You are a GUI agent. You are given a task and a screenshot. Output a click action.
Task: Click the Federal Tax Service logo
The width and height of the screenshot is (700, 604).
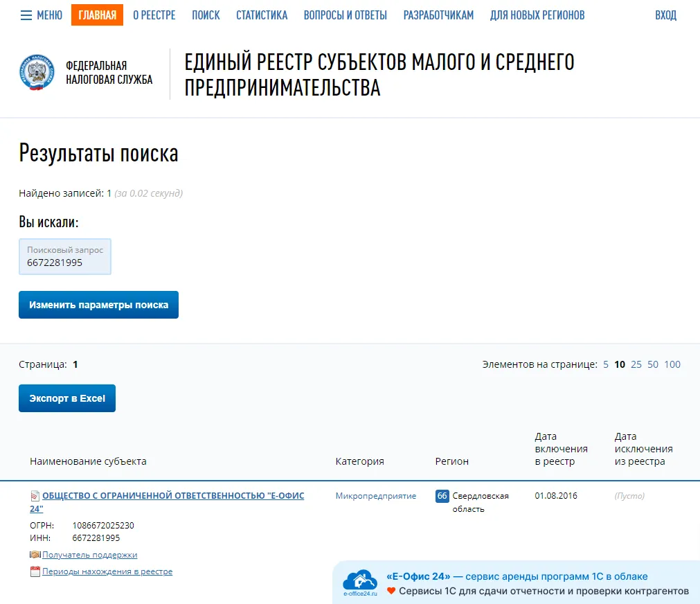(x=36, y=72)
